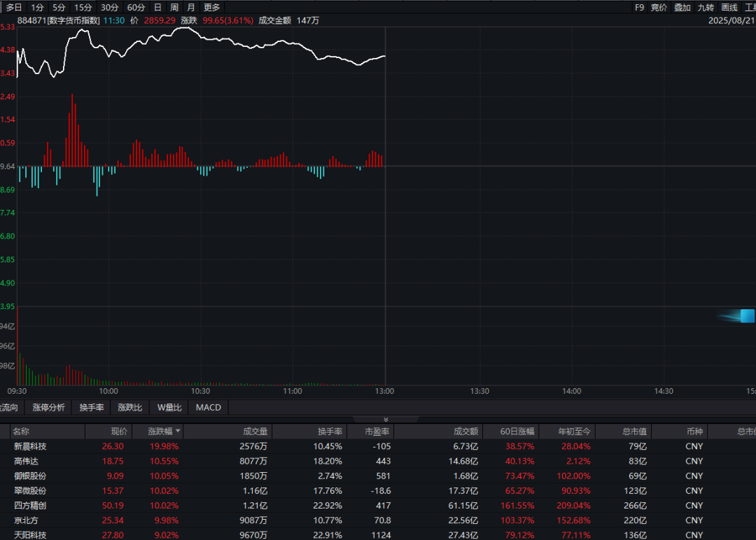756x540 pixels.
Task: Sort by 成交额 column header
Action: coord(465,432)
